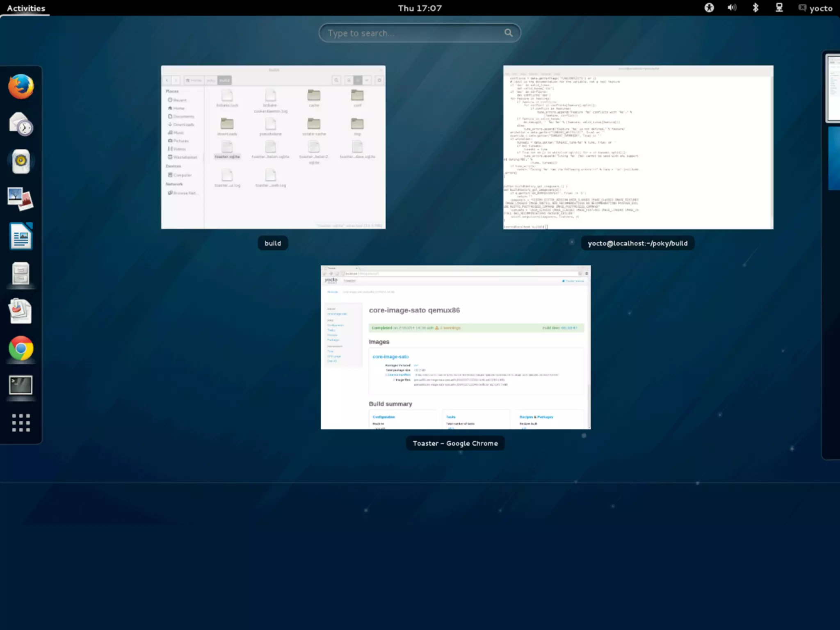The width and height of the screenshot is (840, 630).
Task: Click the Activities button
Action: pyautogui.click(x=26, y=8)
